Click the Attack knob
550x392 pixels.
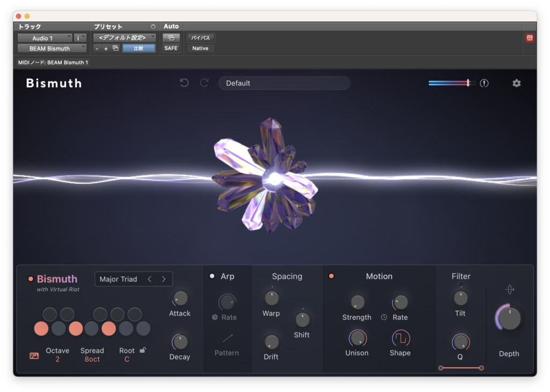[180, 299]
